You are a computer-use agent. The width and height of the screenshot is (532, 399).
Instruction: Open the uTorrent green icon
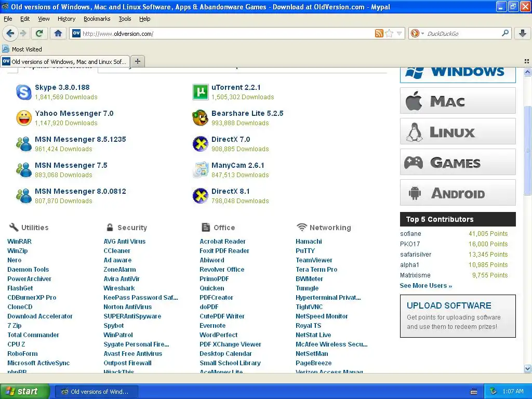[x=200, y=92]
